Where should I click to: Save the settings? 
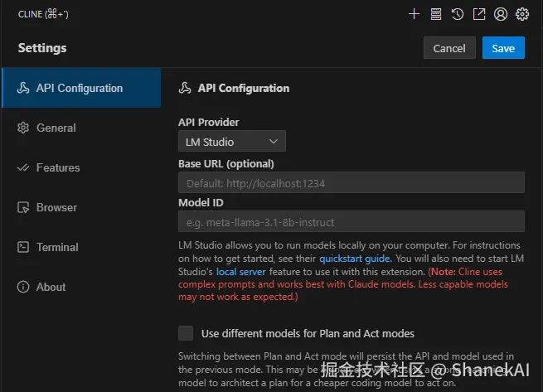[x=503, y=48]
